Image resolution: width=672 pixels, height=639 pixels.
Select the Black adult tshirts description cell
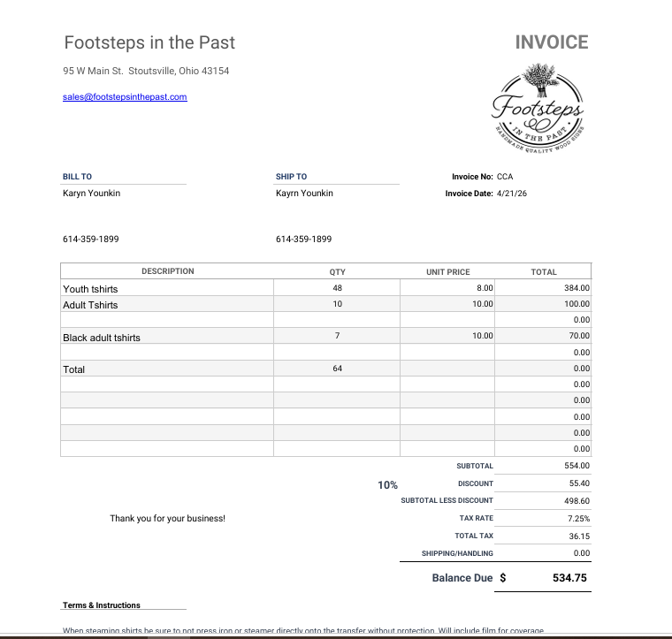tap(167, 336)
